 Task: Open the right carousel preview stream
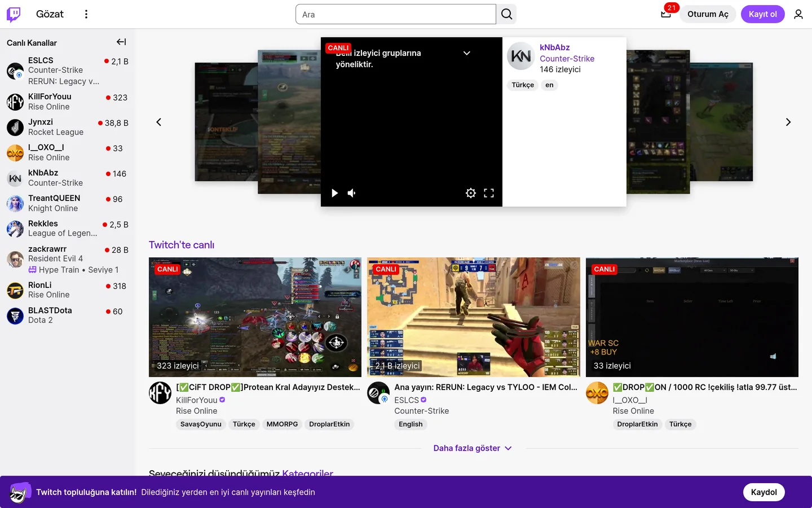pos(658,122)
